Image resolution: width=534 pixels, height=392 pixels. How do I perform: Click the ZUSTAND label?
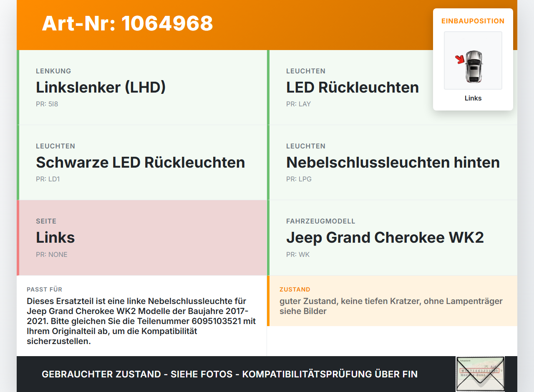[x=295, y=289]
